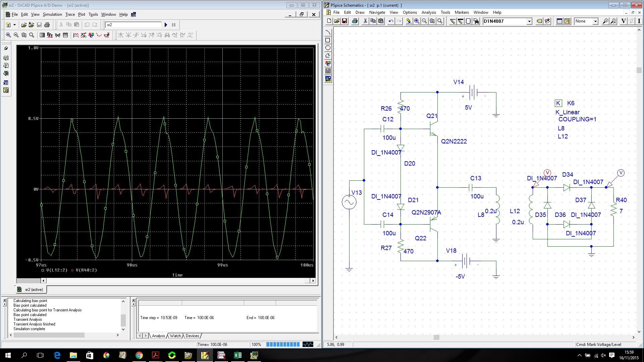Open Chrome from Windows taskbar
644x362 pixels.
(139, 355)
